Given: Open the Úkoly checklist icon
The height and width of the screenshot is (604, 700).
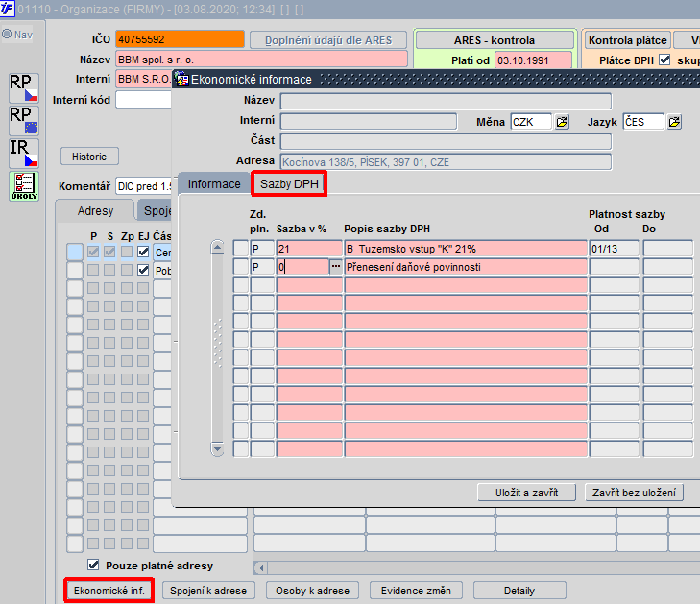Looking at the screenshot, I should pyautogui.click(x=24, y=186).
